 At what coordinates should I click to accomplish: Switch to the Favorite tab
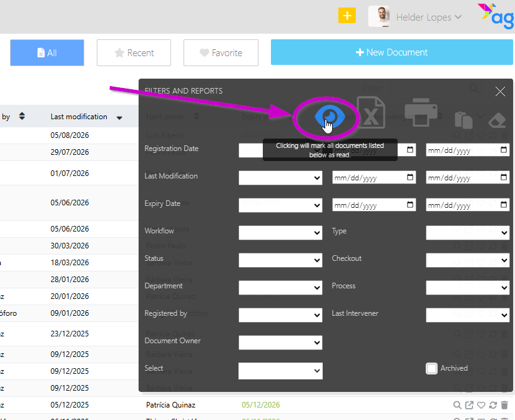221,53
